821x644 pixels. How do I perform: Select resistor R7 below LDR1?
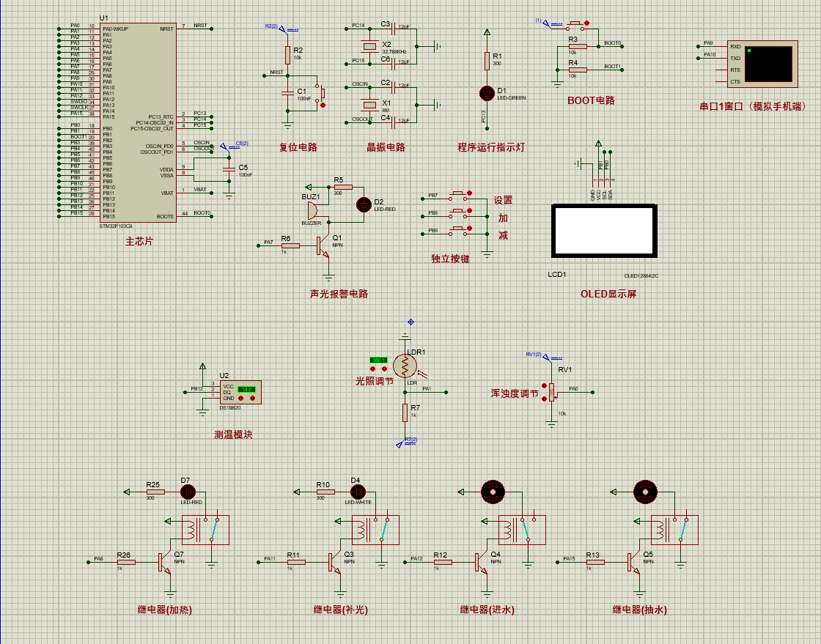(x=405, y=412)
